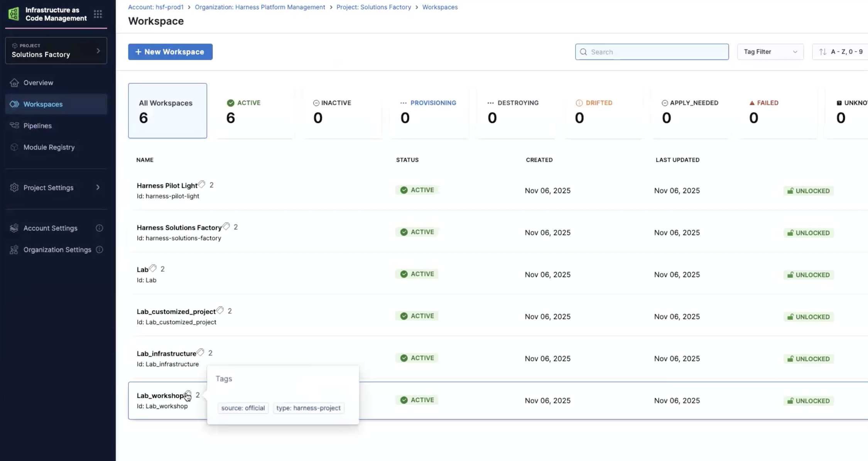Click the Overview home icon
Image resolution: width=868 pixels, height=461 pixels.
[14, 82]
